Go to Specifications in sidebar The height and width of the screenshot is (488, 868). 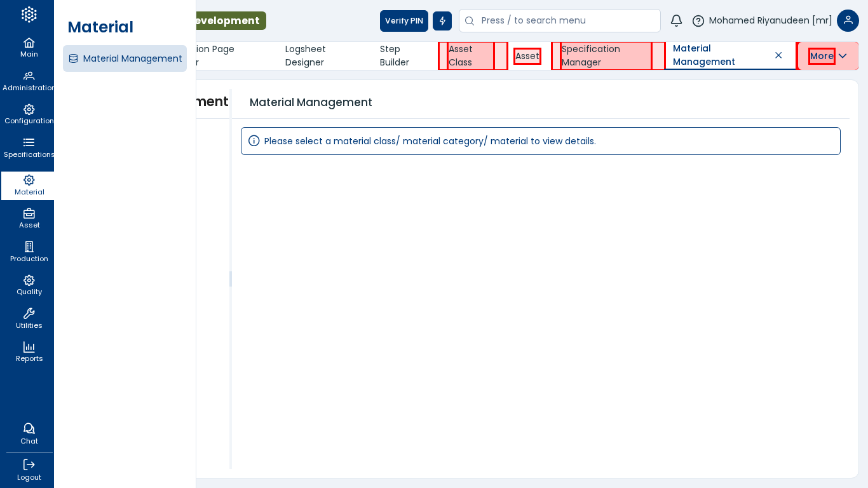pos(29,147)
